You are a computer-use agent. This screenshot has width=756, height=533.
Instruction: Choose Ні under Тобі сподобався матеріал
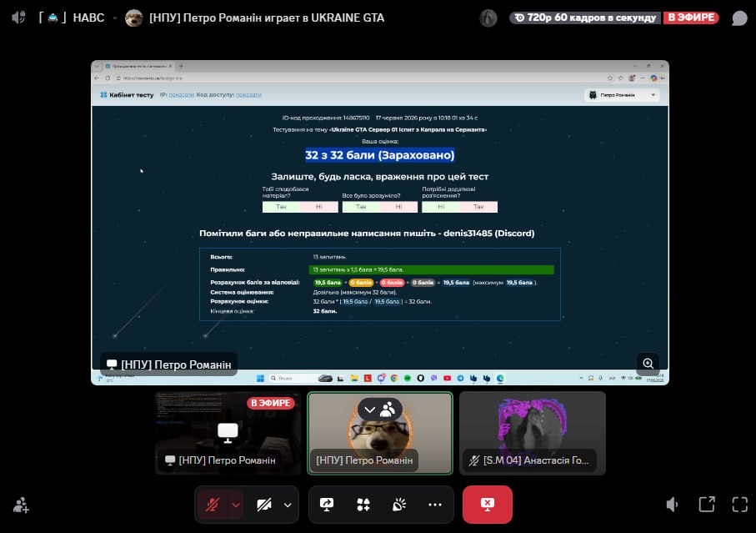(318, 207)
